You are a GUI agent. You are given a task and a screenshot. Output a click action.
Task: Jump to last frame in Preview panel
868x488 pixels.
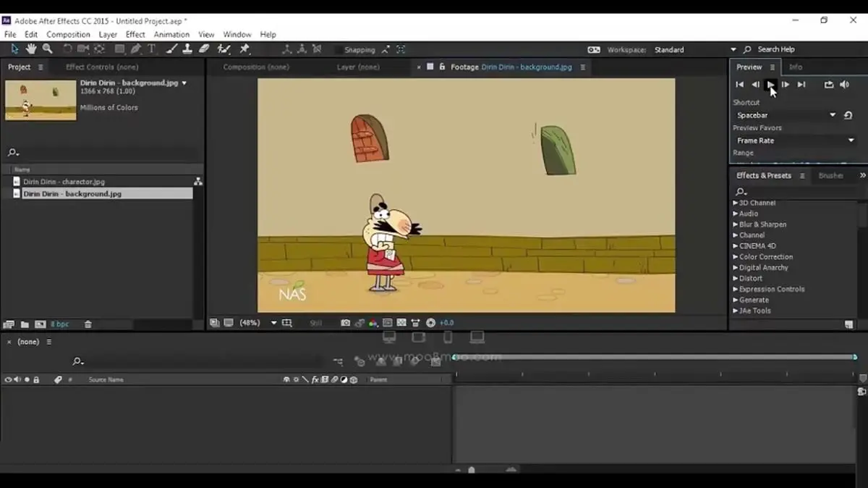pyautogui.click(x=801, y=85)
